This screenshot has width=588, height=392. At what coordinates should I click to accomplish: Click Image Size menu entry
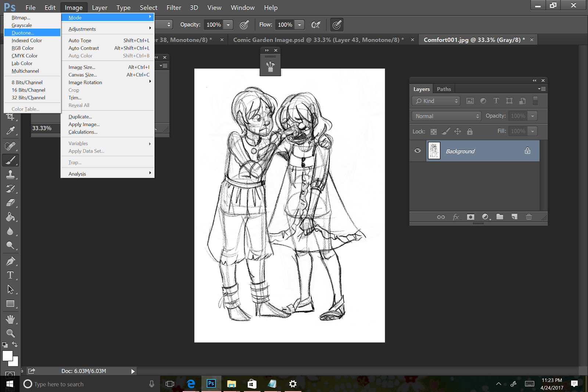pyautogui.click(x=82, y=67)
